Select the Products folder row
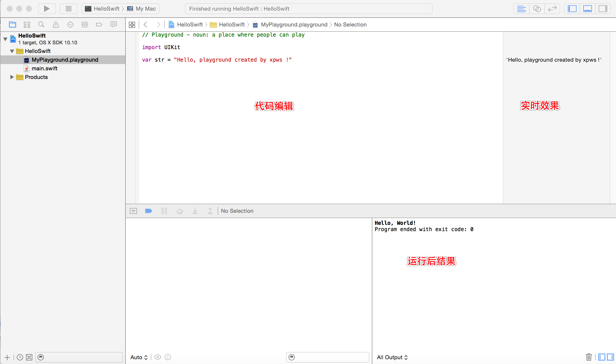The width and height of the screenshot is (616, 364). 63,77
